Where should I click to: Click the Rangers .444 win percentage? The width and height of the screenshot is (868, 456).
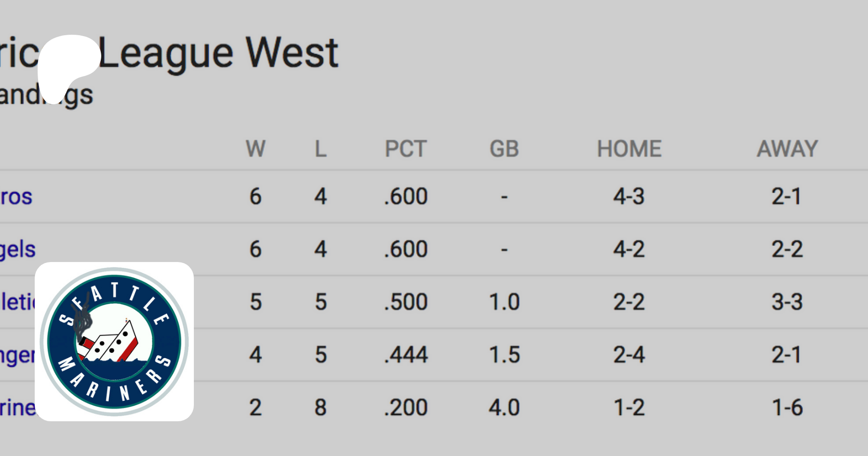tap(406, 355)
